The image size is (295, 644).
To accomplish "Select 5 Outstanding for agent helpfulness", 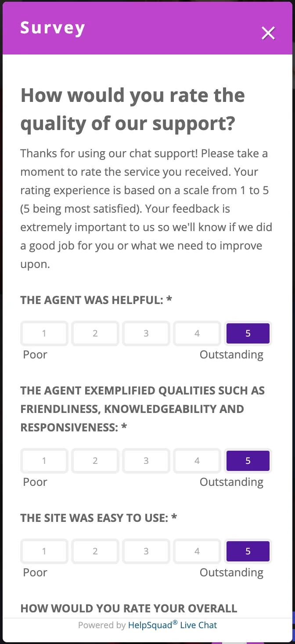I will click(x=248, y=333).
